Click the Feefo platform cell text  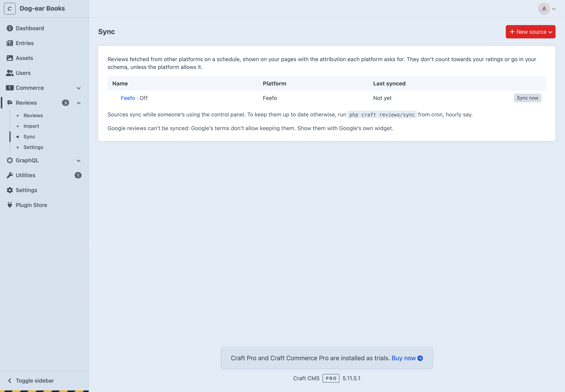(270, 98)
